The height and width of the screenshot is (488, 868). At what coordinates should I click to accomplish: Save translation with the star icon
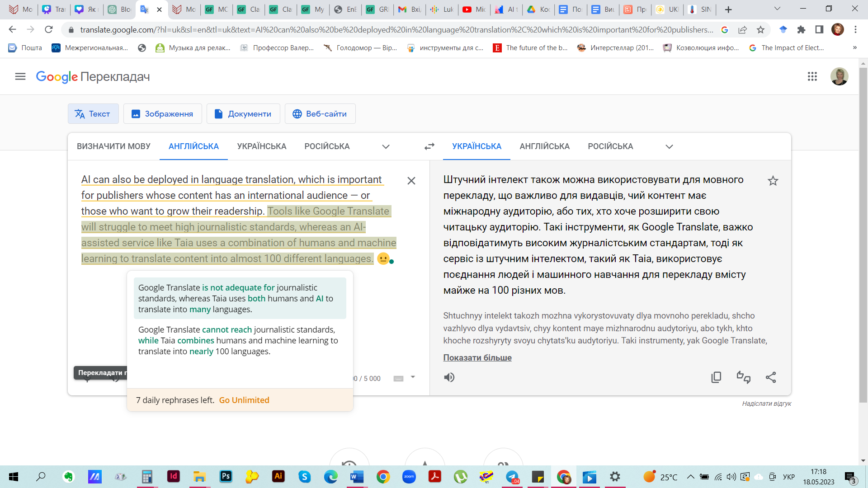tap(773, 181)
